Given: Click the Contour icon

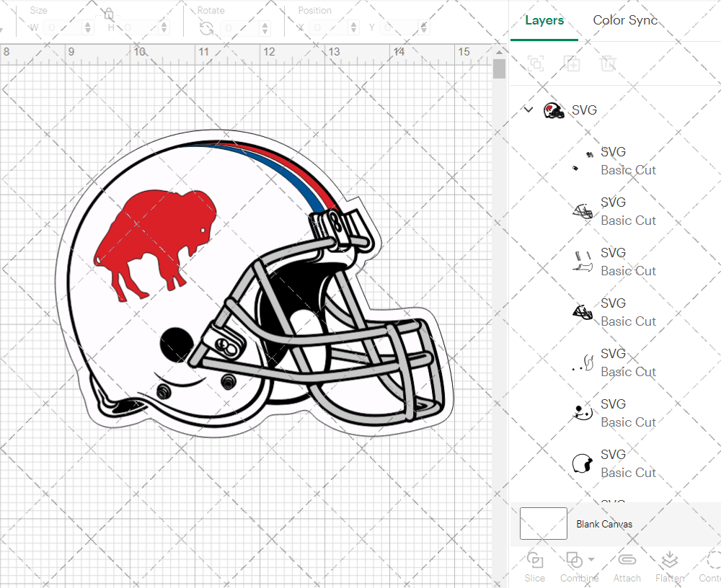Looking at the screenshot, I should click(712, 561).
